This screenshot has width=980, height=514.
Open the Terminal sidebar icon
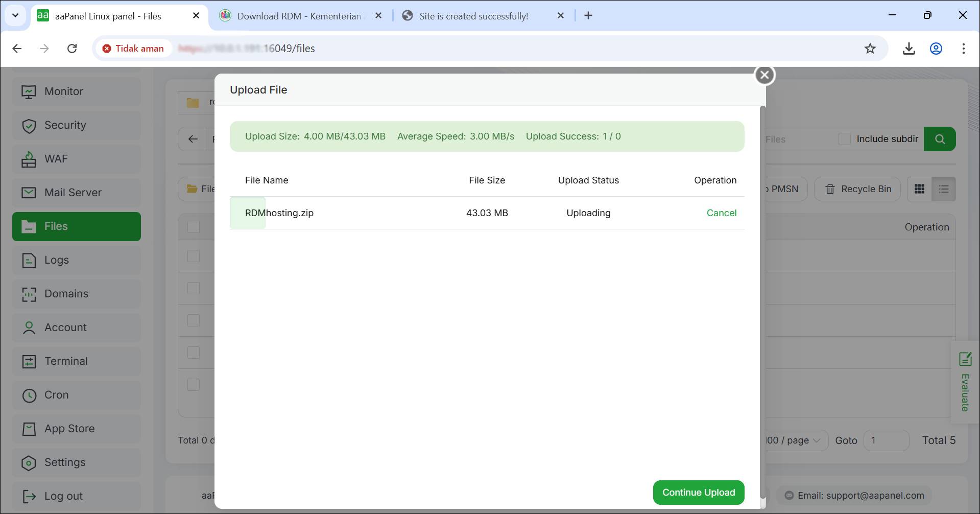29,361
